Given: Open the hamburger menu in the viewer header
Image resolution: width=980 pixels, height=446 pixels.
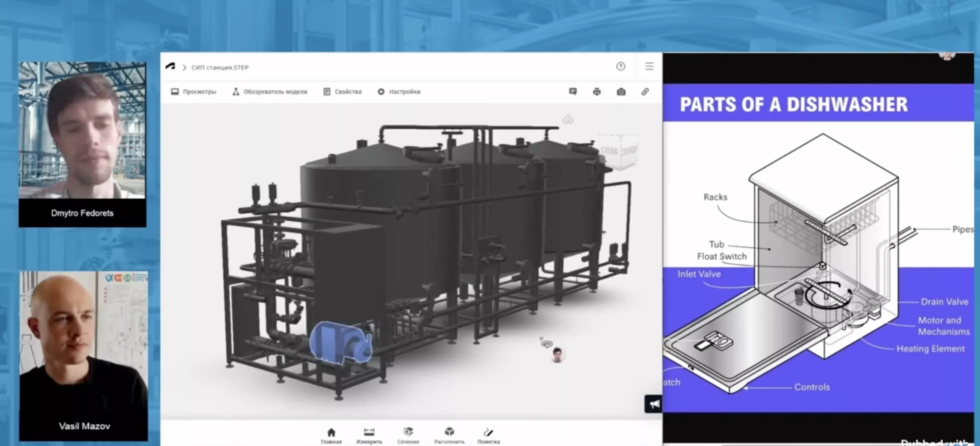Looking at the screenshot, I should coord(649,66).
